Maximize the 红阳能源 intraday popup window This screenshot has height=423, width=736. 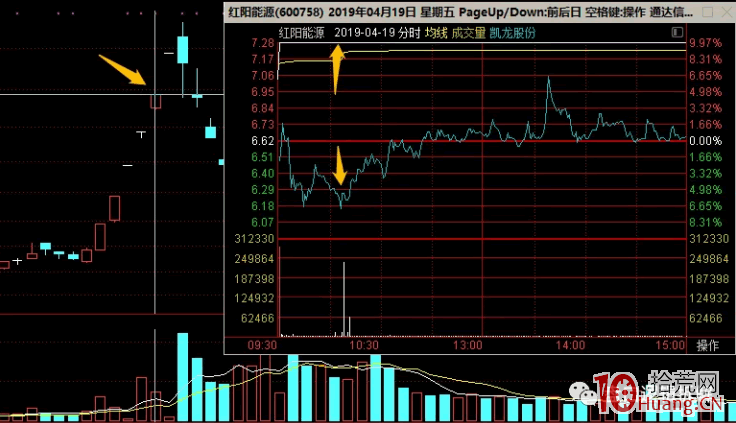point(707,12)
